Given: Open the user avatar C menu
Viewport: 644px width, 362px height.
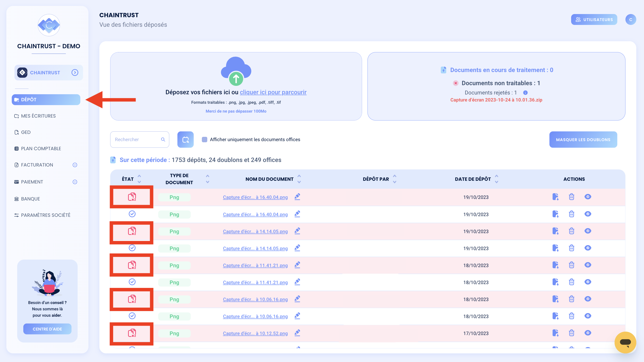Looking at the screenshot, I should point(630,19).
